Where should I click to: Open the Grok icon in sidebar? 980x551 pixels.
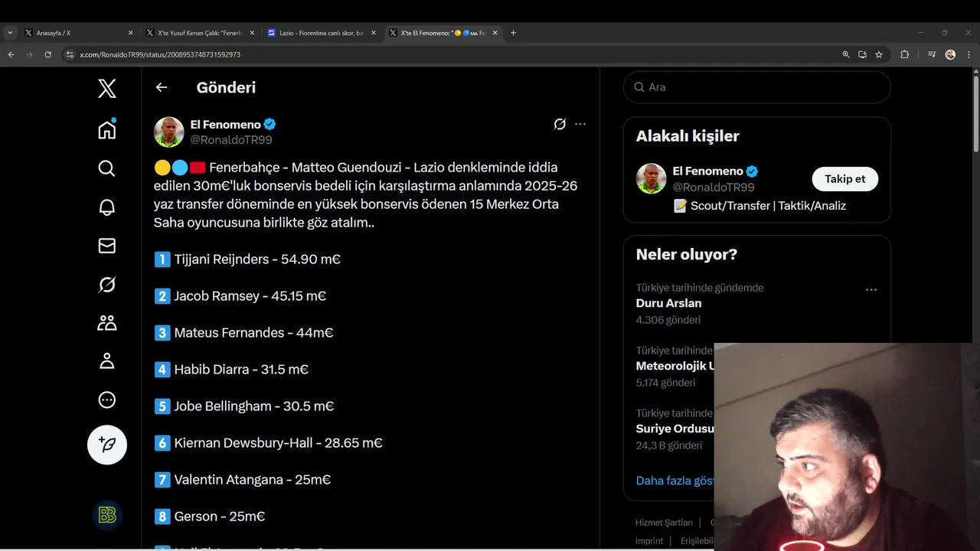coord(107,285)
